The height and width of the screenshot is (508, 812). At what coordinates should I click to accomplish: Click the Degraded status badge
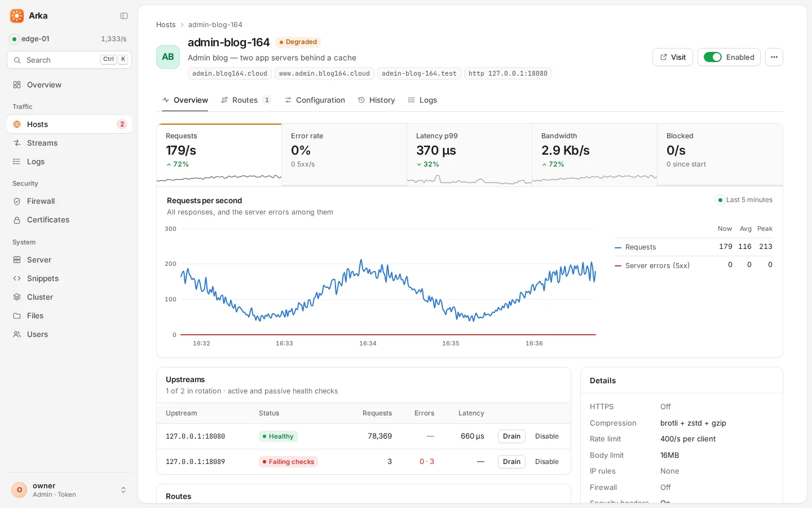298,42
